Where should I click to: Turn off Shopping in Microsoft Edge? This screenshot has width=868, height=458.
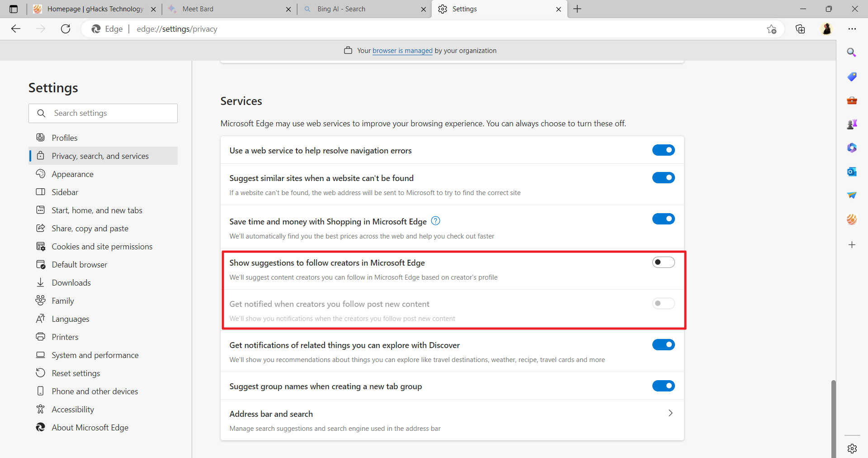pyautogui.click(x=663, y=219)
